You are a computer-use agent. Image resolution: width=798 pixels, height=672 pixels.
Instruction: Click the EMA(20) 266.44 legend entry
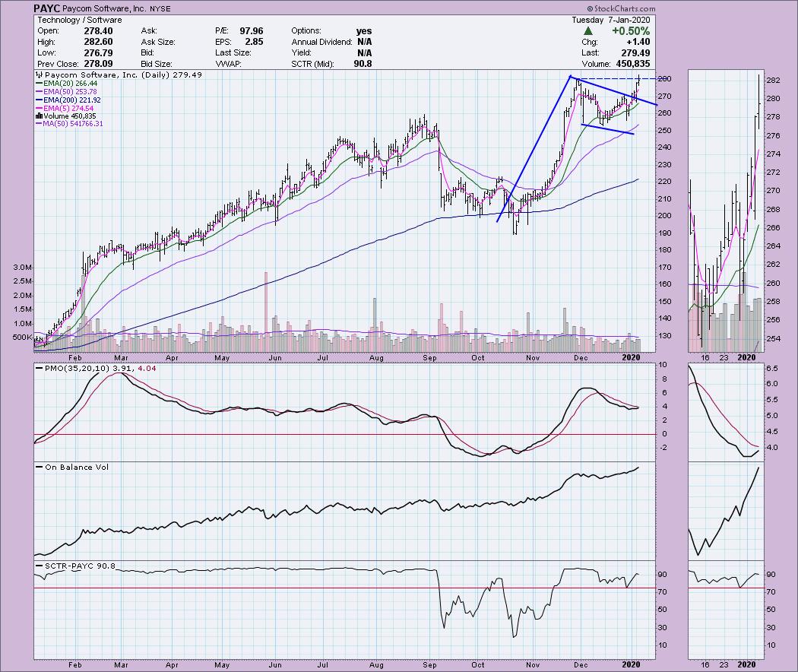[66, 84]
